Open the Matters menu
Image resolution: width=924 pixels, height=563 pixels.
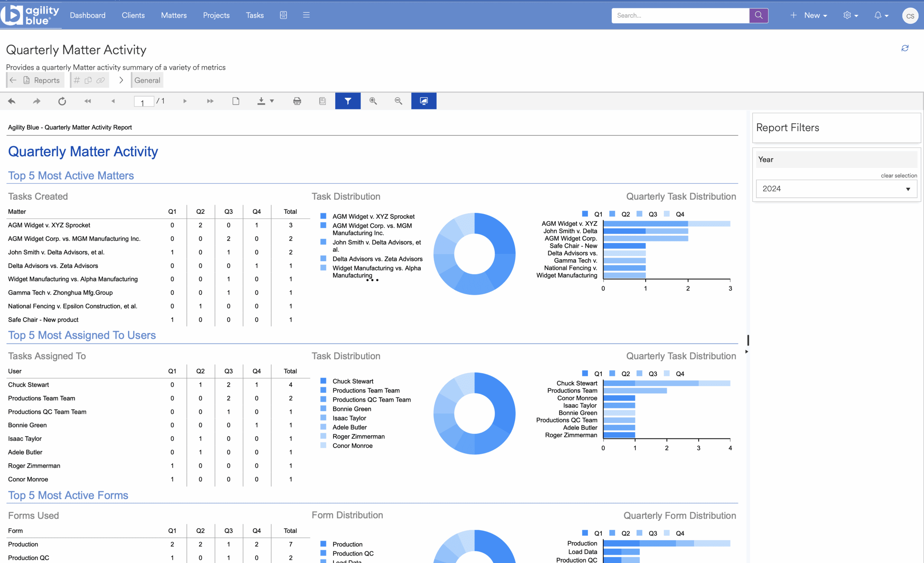point(174,16)
